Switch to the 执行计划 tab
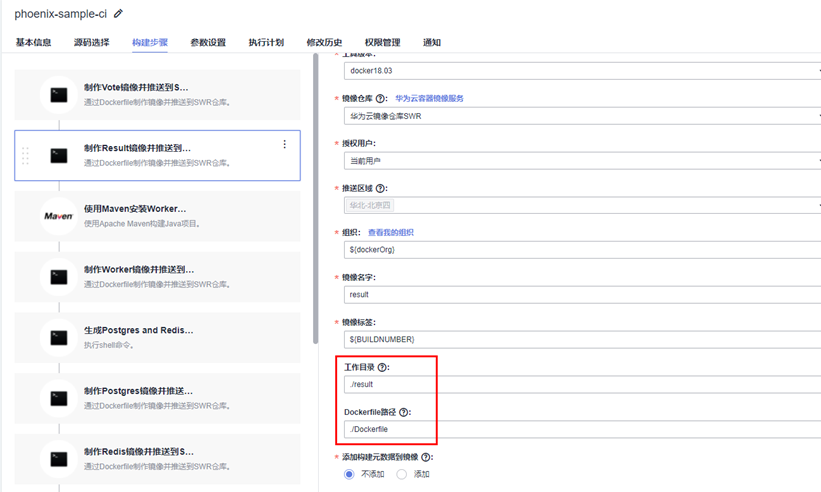Image resolution: width=821 pixels, height=492 pixels. (266, 43)
